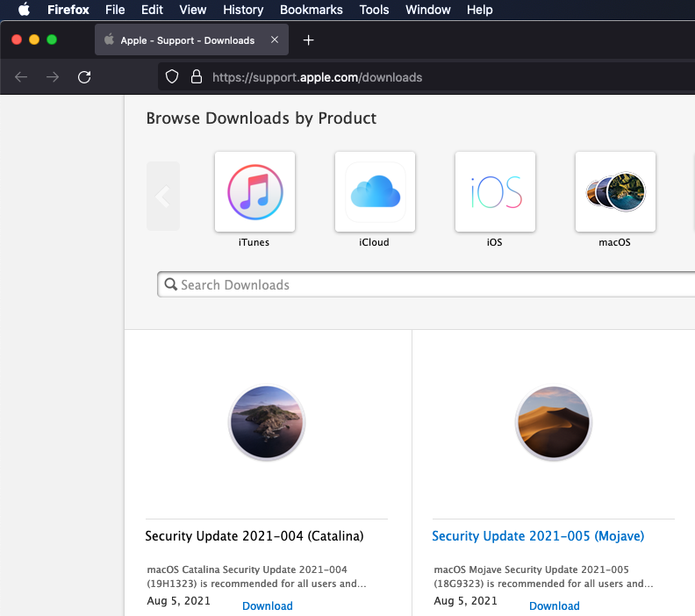
Task: Open iOS downloads icon
Action: (495, 192)
